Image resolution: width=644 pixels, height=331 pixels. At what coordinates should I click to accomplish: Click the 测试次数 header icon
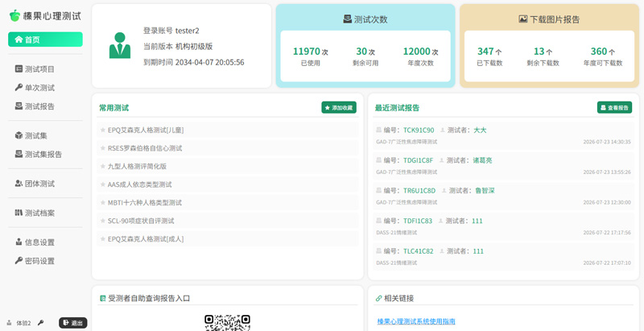(348, 19)
